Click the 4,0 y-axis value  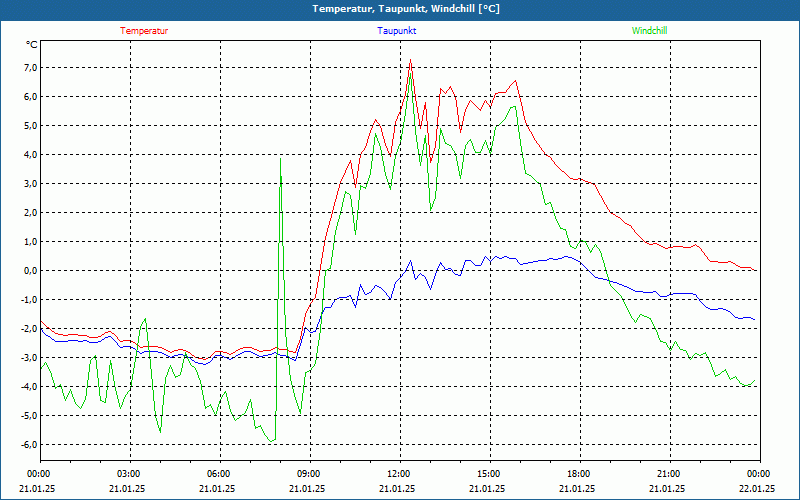point(30,155)
